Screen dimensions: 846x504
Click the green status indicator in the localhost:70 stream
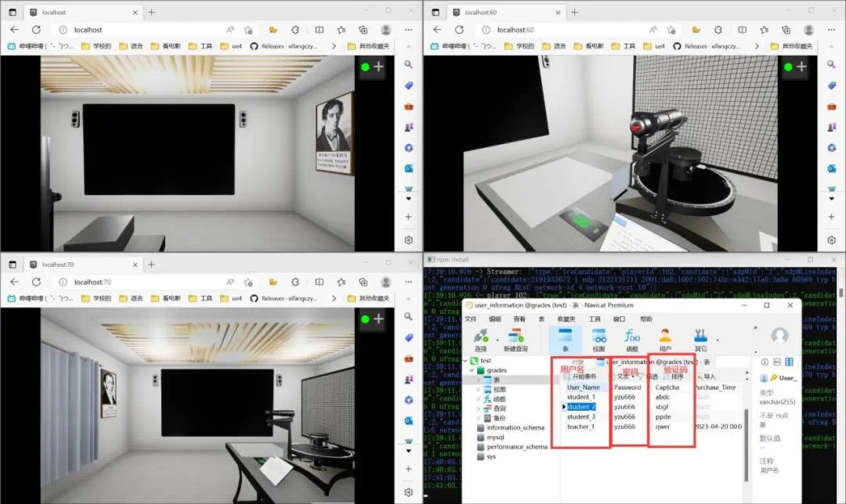click(x=365, y=319)
